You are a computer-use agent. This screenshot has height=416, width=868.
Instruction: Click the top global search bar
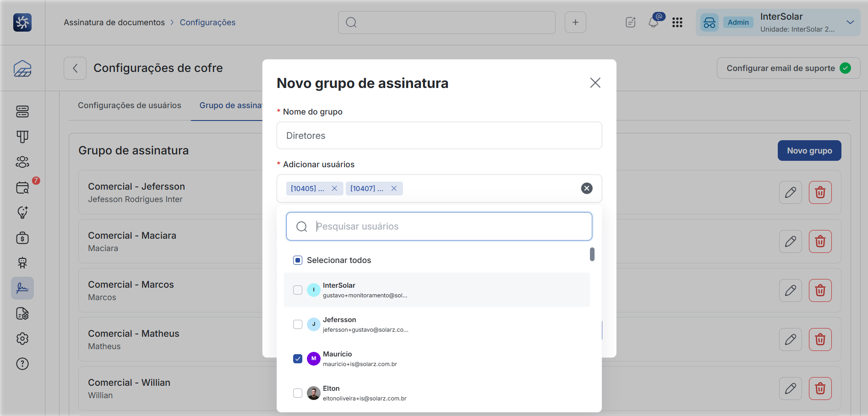tap(447, 22)
